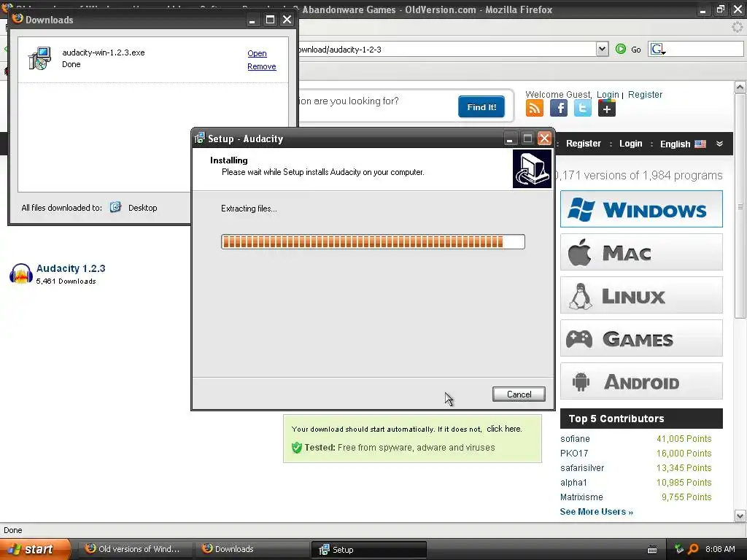Open the Audacity 1.2.3 title link
Screen dimensions: 747x560
click(x=71, y=268)
